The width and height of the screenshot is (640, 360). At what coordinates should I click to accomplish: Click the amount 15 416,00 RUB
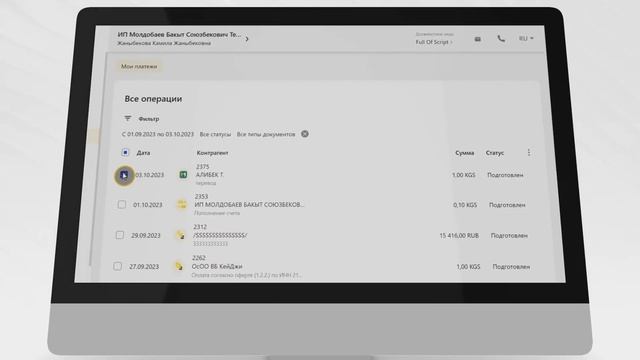click(x=459, y=236)
